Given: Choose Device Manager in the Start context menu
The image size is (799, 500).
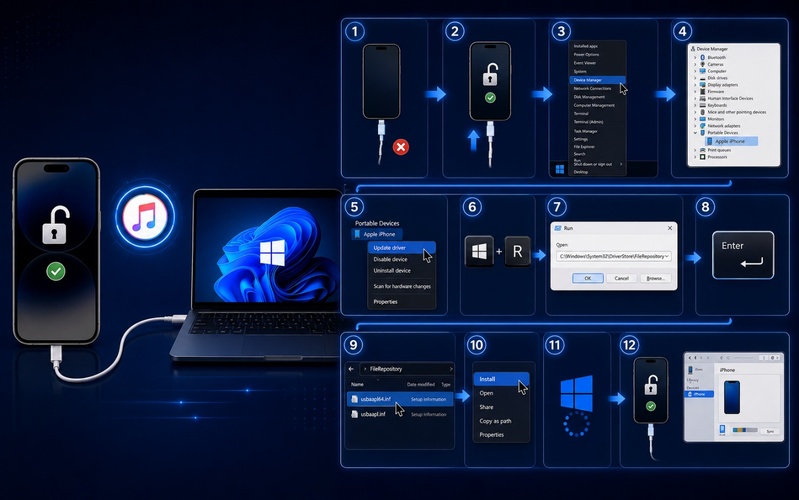Looking at the screenshot, I should 597,80.
